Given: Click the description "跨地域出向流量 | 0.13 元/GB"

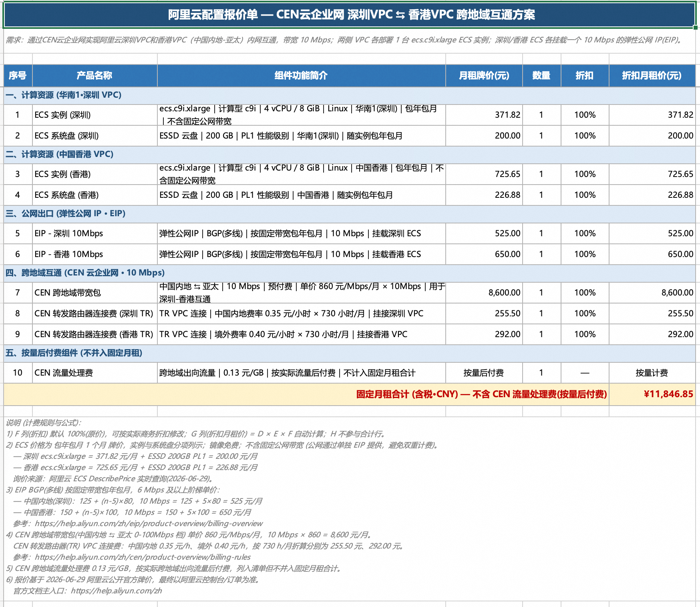Looking at the screenshot, I should coord(301,373).
